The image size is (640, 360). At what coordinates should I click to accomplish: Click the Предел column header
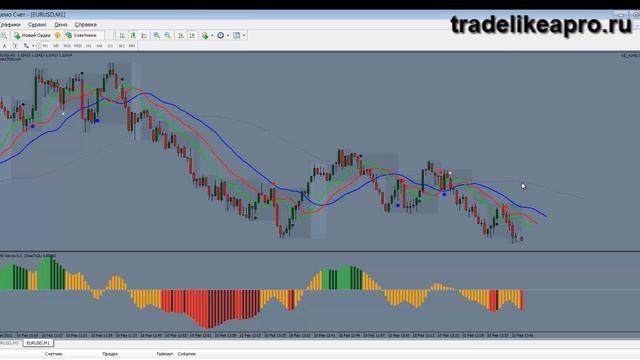pos(110,354)
